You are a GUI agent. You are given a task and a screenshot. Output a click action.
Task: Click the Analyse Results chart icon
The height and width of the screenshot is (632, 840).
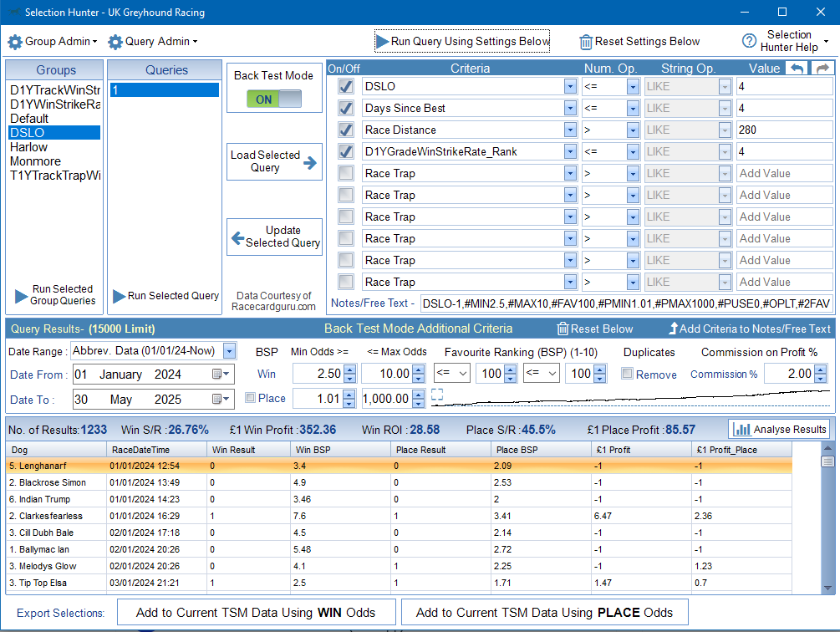(x=741, y=430)
